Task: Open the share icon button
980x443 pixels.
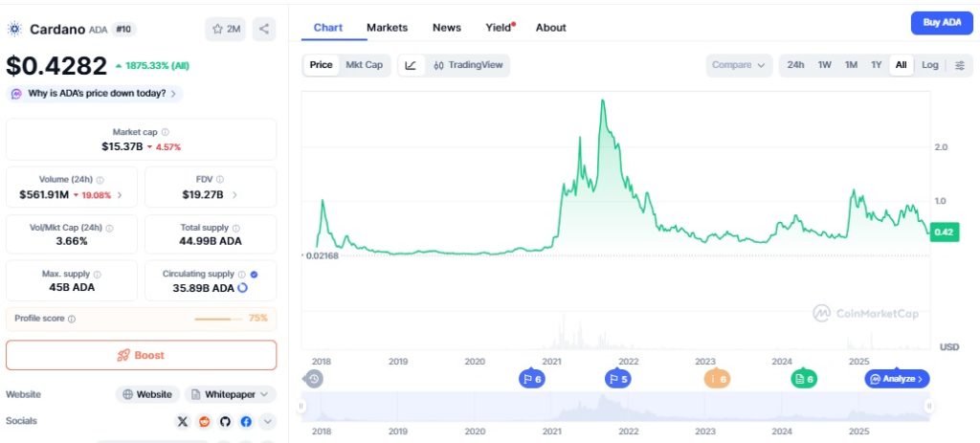Action: (264, 29)
